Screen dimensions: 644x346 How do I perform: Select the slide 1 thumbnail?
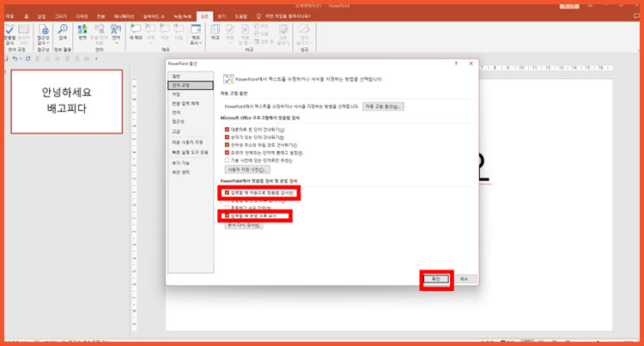pos(66,101)
